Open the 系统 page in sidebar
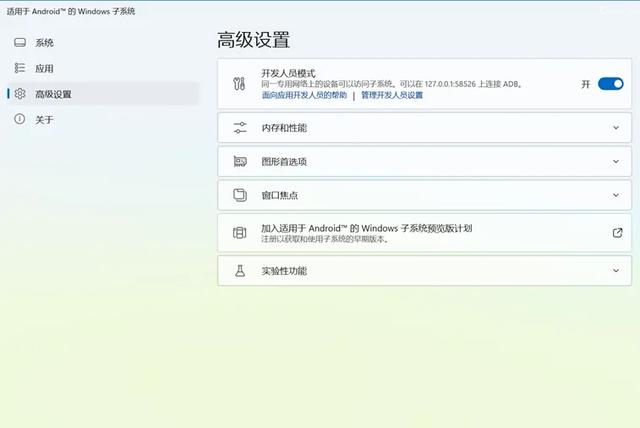Viewport: 640px width, 428px height. pos(103,43)
